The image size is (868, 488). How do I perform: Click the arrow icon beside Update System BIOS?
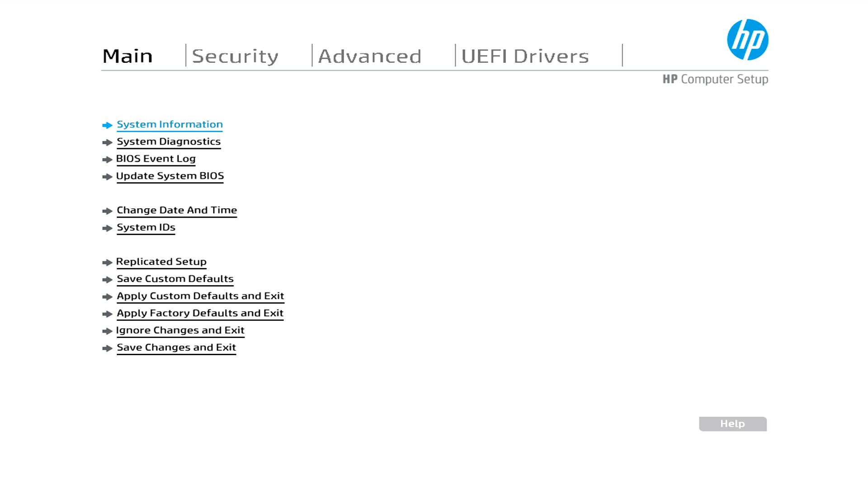[x=107, y=177]
